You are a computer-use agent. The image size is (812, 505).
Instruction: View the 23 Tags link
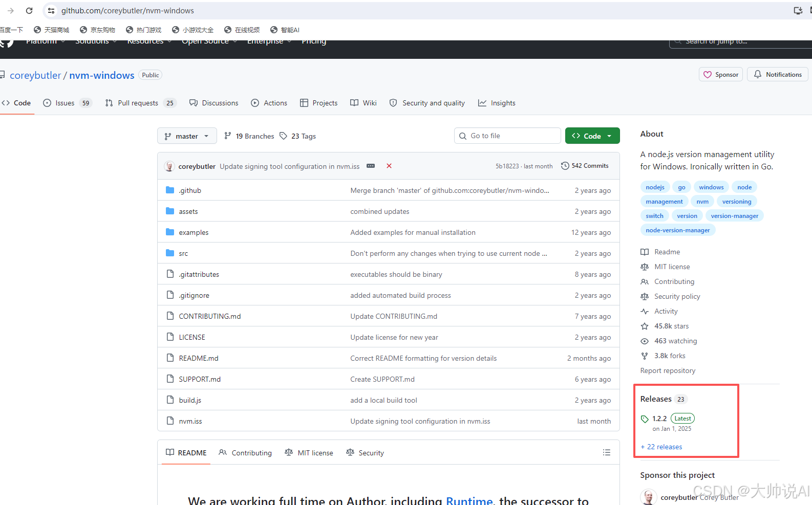pos(297,136)
